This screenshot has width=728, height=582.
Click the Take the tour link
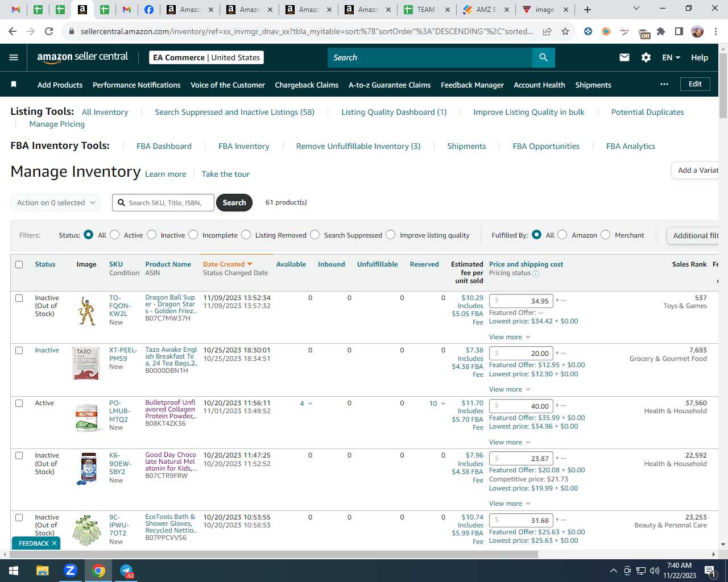pos(225,174)
